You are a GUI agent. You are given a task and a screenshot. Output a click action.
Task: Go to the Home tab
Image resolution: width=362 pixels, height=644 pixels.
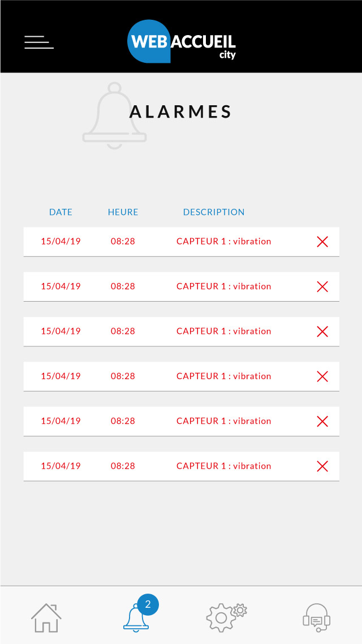click(x=46, y=617)
